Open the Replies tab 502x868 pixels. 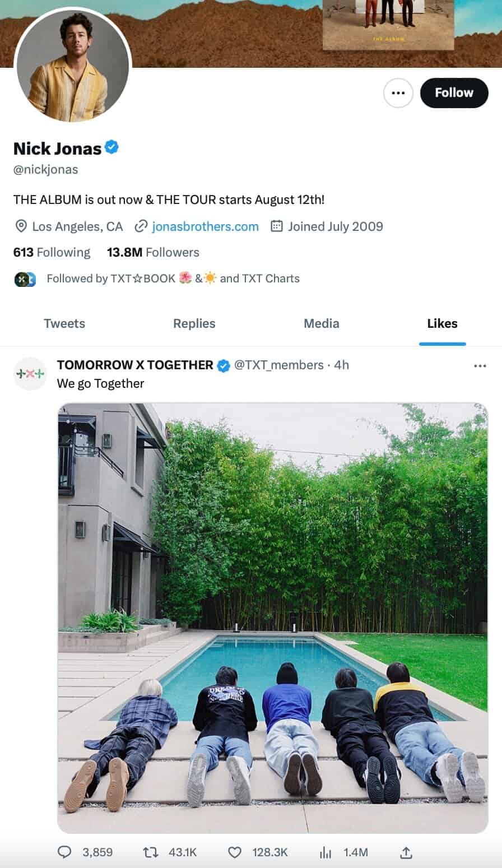pos(194,323)
